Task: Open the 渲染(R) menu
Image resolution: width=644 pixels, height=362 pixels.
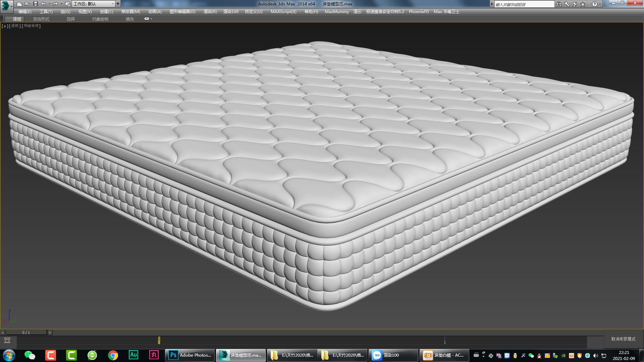Action: click(x=210, y=11)
